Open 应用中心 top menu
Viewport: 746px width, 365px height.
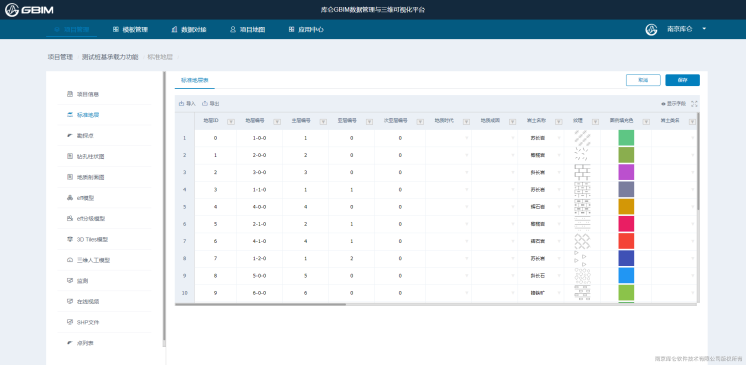(x=306, y=30)
